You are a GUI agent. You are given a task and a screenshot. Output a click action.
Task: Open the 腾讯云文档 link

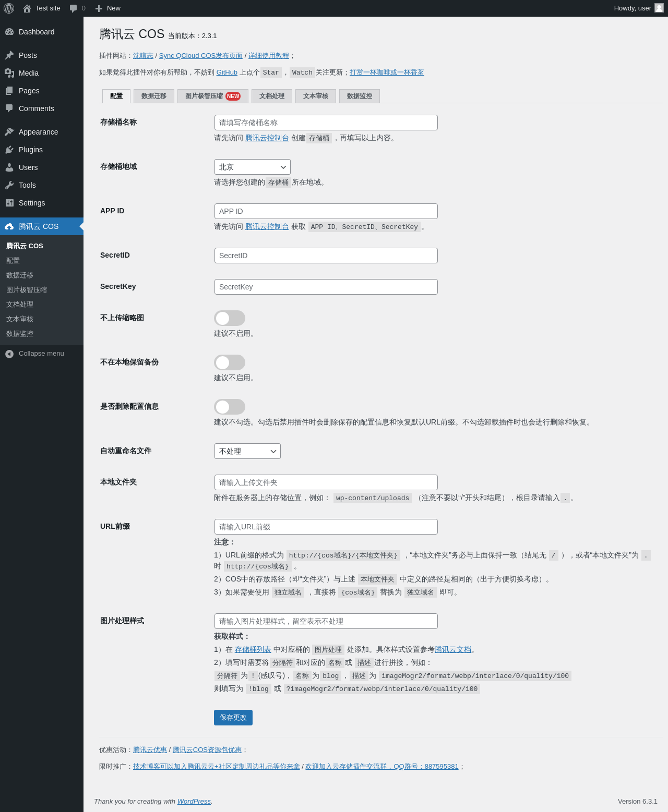point(453,650)
